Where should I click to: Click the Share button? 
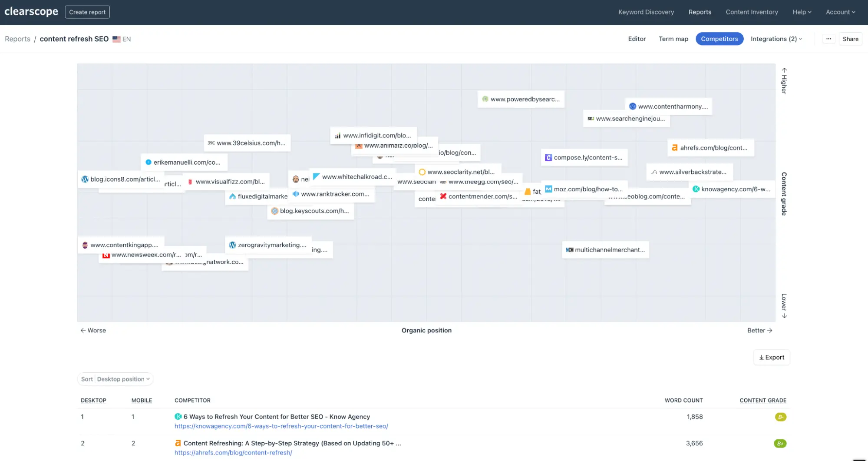pyautogui.click(x=850, y=39)
